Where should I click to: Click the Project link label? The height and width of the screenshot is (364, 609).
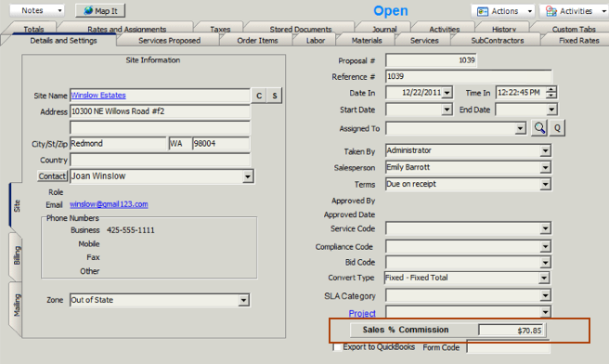pyautogui.click(x=362, y=313)
